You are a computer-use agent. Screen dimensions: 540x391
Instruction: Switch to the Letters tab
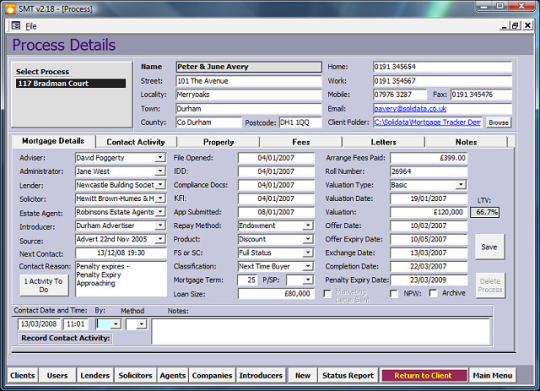coord(383,142)
